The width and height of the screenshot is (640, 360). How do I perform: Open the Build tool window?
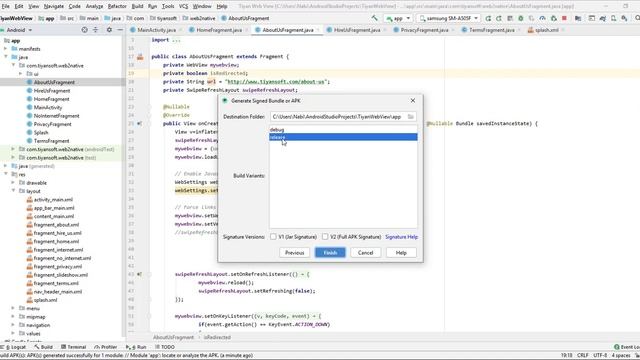click(44, 347)
